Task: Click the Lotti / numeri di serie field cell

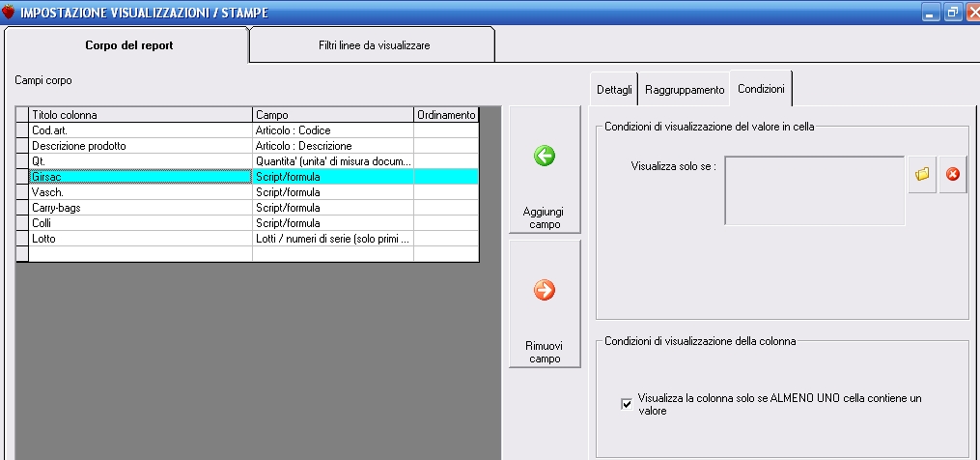Action: pyautogui.click(x=333, y=239)
